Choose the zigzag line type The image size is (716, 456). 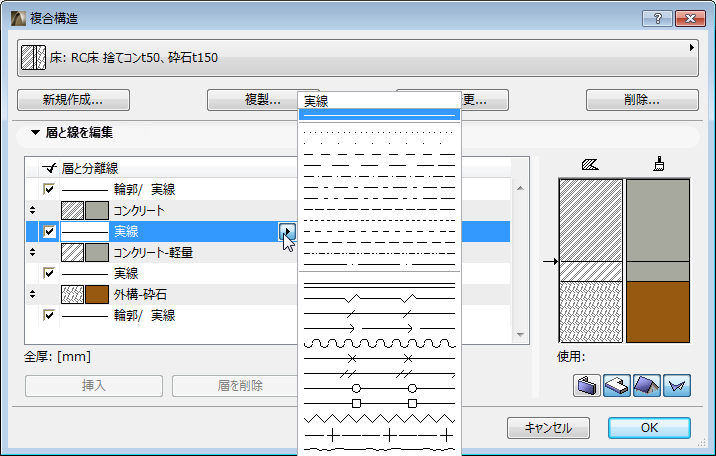pyautogui.click(x=379, y=418)
